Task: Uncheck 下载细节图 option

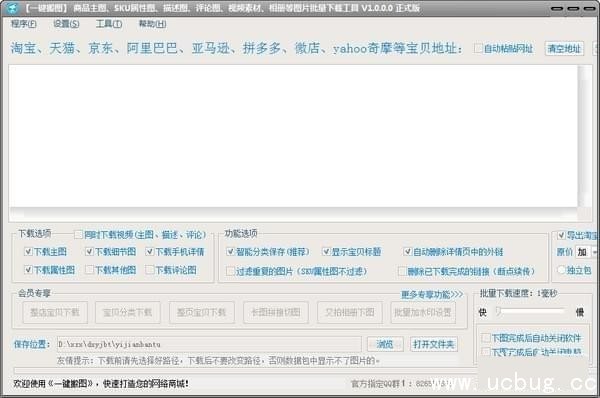Action: point(89,251)
